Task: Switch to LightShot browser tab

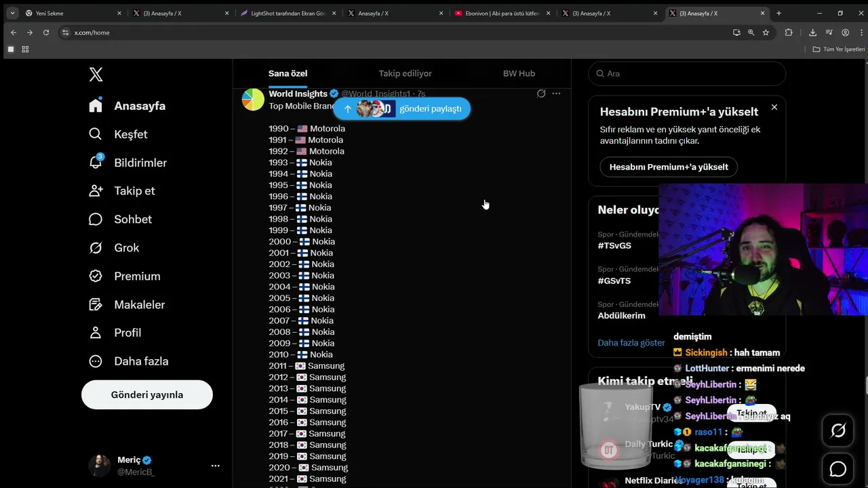Action: pos(288,13)
